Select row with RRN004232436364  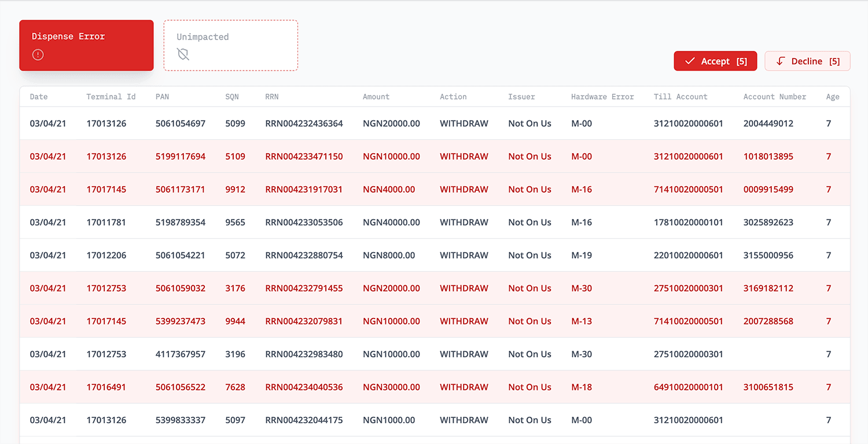coord(435,123)
